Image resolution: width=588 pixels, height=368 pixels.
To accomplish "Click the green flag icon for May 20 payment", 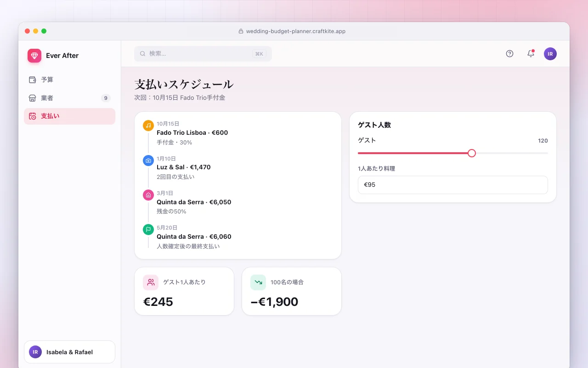I will 148,230.
